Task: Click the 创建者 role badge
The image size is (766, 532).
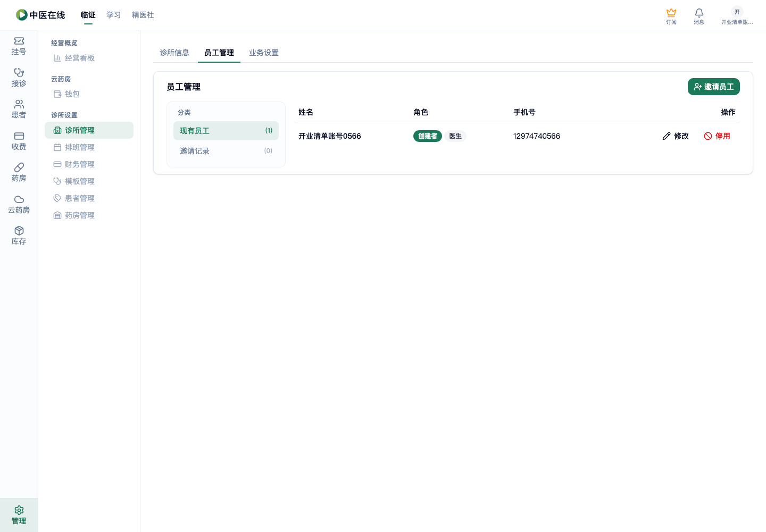Action: pyautogui.click(x=428, y=136)
